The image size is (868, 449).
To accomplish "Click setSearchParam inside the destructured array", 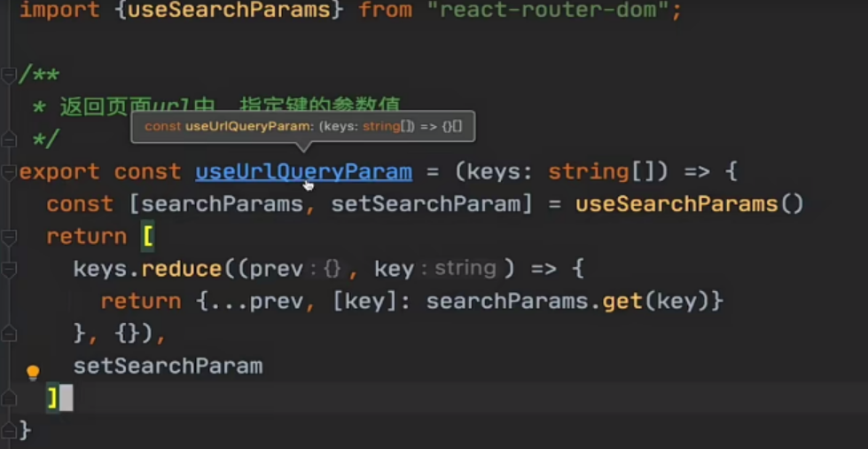I will coord(426,204).
